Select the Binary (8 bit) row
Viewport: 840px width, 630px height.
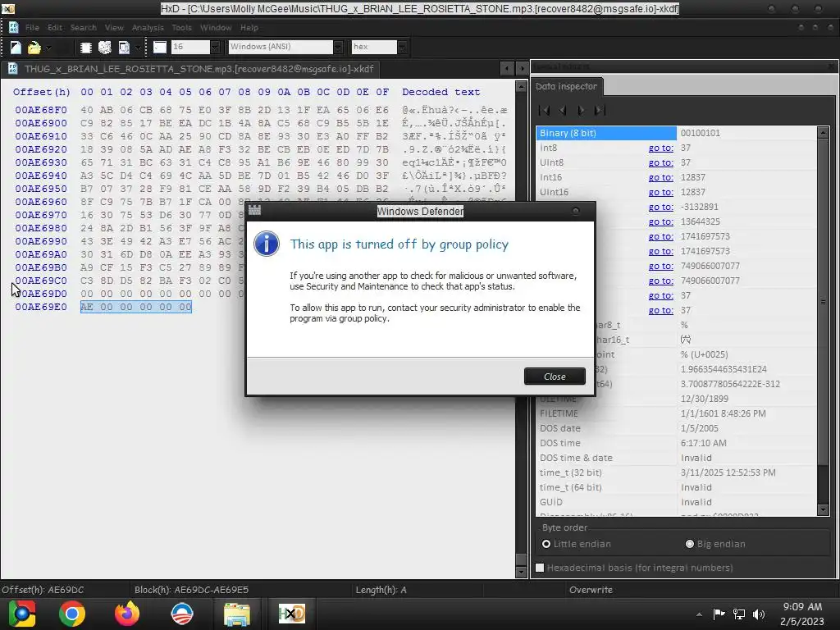676,133
